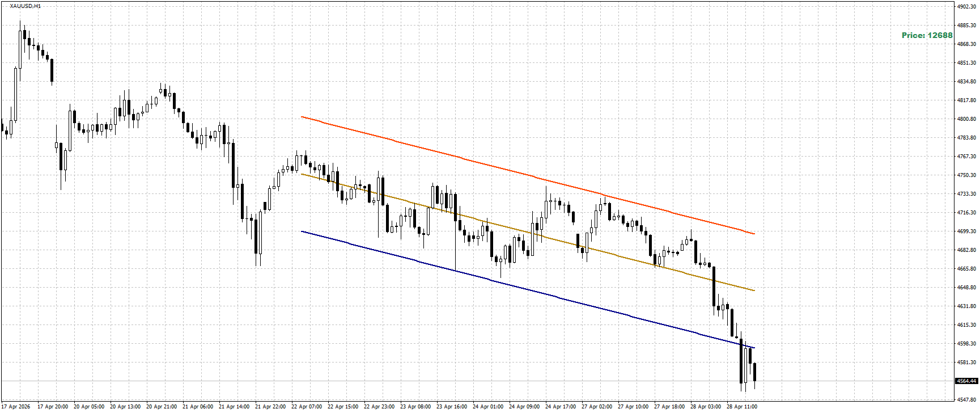Click the current price marker 4564.44
This screenshot has height=413, width=980.
tap(966, 381)
